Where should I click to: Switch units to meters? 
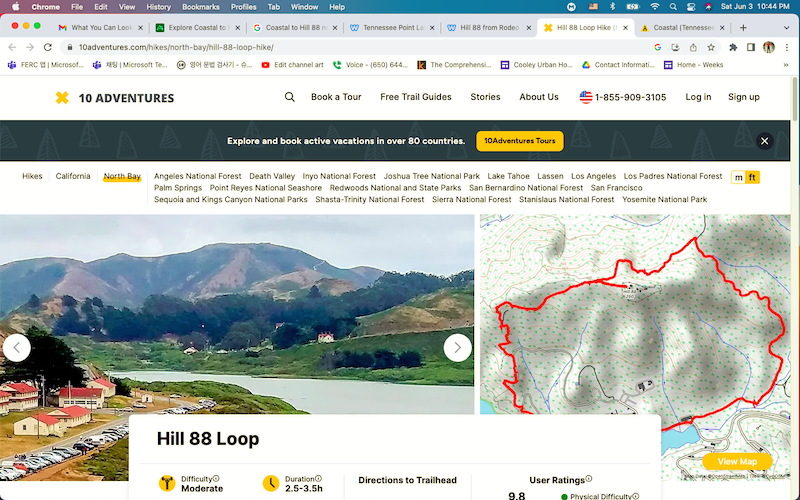point(738,178)
